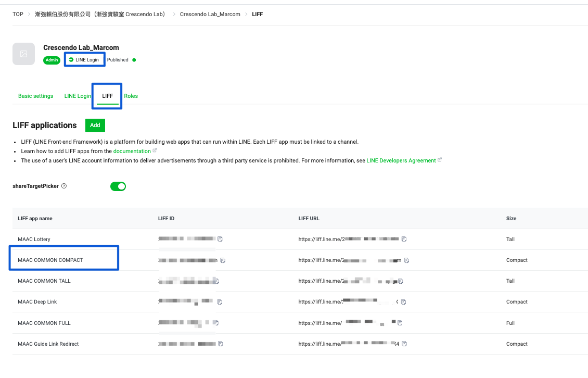Go to TOP in the breadcrumb
This screenshot has width=588, height=378.
pos(18,14)
